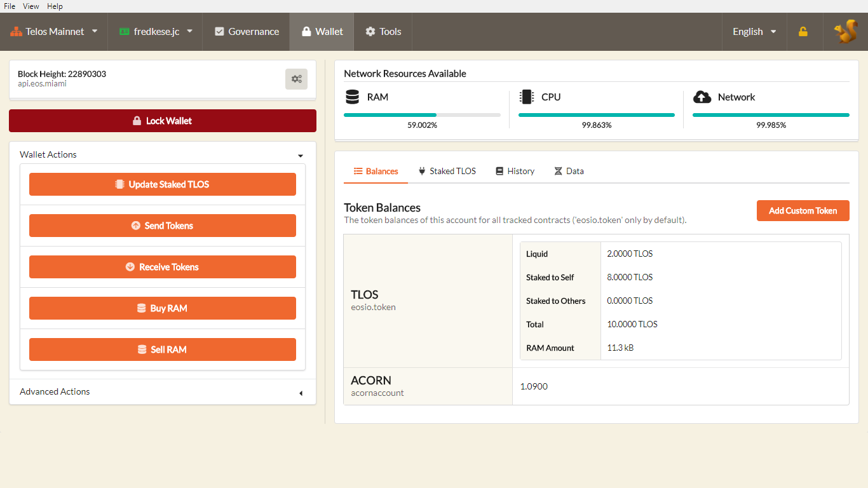Switch to the Data tab
868x488 pixels.
[x=569, y=171]
